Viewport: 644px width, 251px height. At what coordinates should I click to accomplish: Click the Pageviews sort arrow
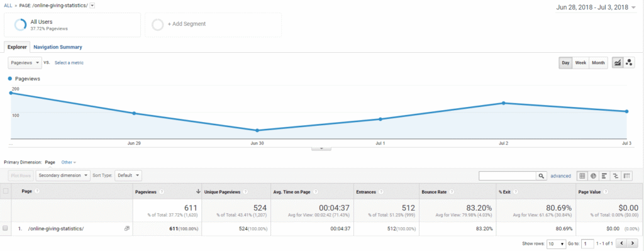click(198, 191)
